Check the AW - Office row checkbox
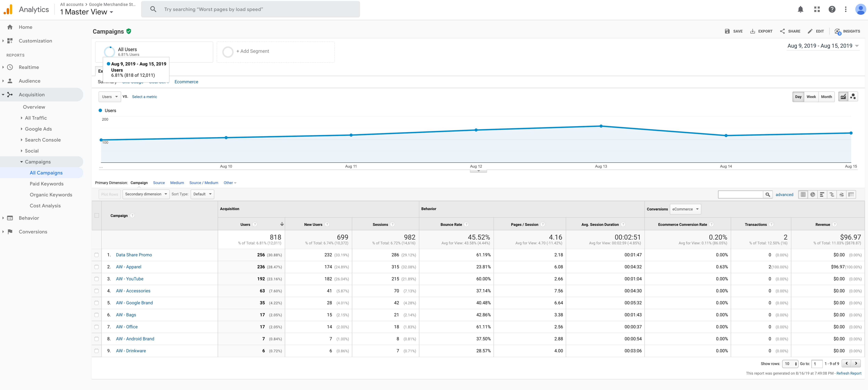Viewport: 868px width, 390px height. (x=96, y=327)
